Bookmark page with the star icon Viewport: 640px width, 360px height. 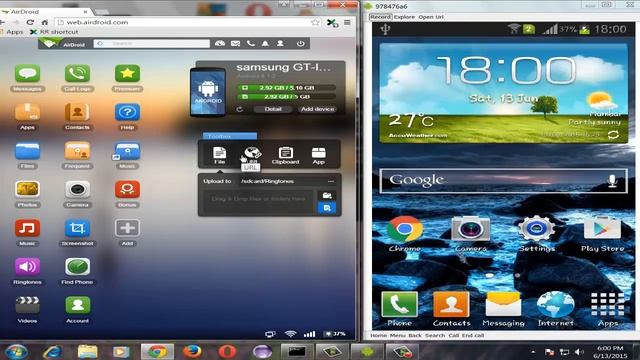pyautogui.click(x=315, y=22)
